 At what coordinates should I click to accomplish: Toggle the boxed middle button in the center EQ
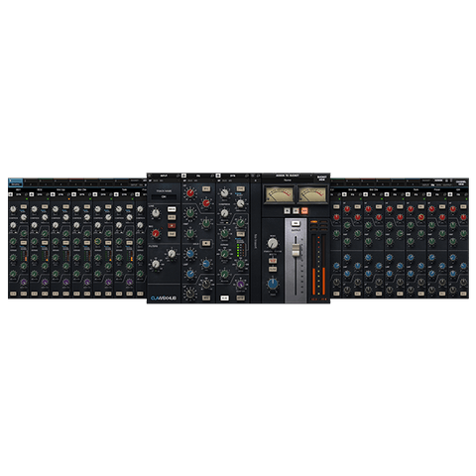(x=206, y=243)
